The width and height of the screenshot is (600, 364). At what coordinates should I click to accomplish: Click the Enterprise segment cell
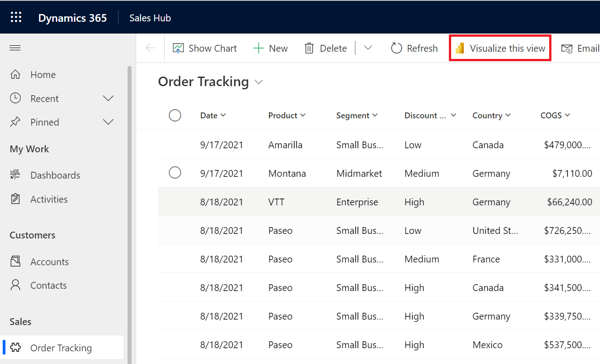[357, 202]
